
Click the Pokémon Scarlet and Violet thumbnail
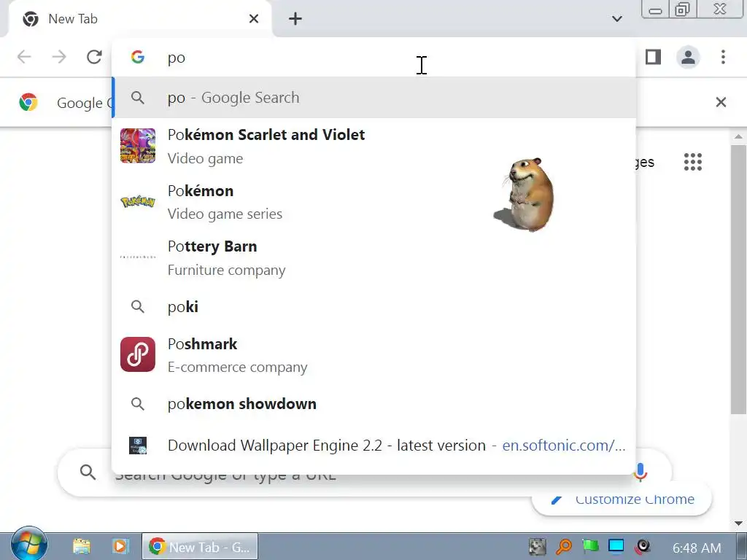point(138,146)
